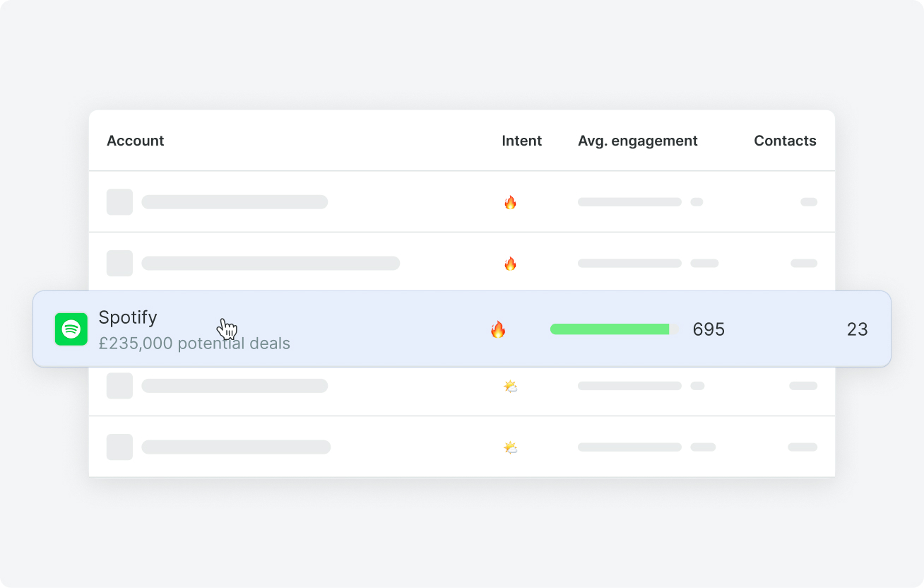
Task: Click the fire intent icon in first row
Action: pos(510,202)
